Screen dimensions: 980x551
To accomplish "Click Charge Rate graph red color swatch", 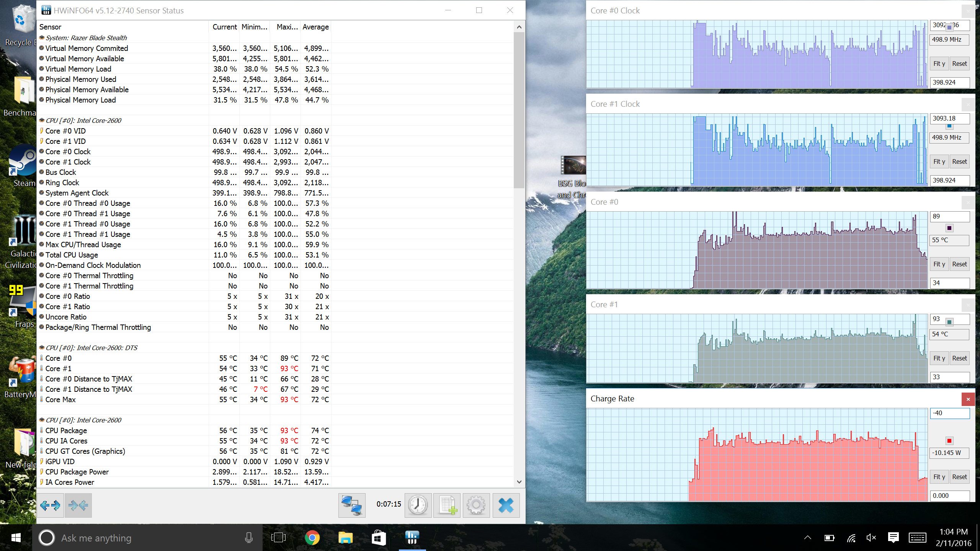I will [949, 441].
